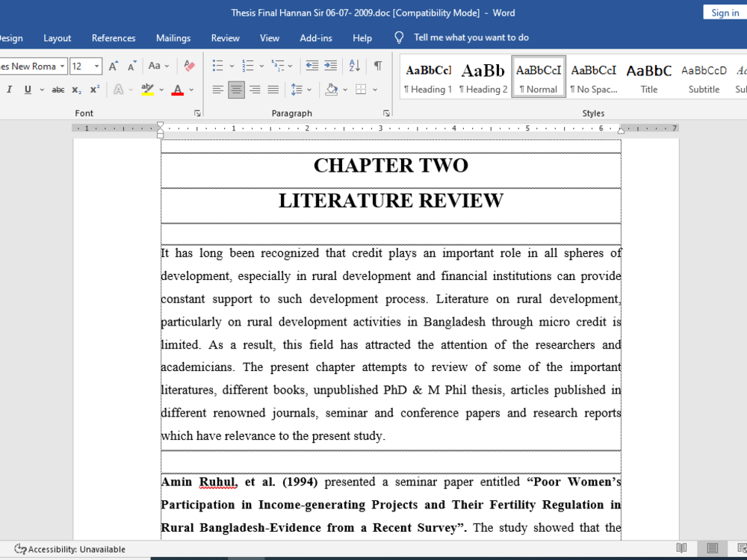
Task: Open the Layout tab
Action: click(x=58, y=38)
